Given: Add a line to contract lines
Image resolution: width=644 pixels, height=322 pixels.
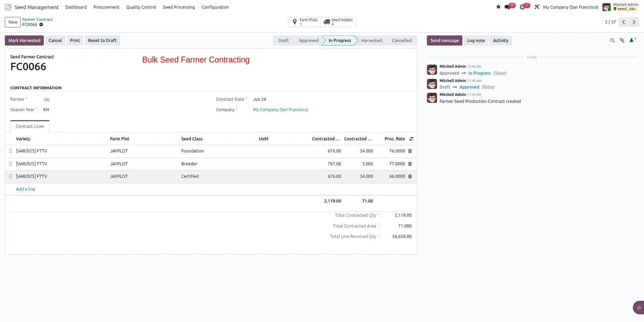Looking at the screenshot, I should click(25, 189).
